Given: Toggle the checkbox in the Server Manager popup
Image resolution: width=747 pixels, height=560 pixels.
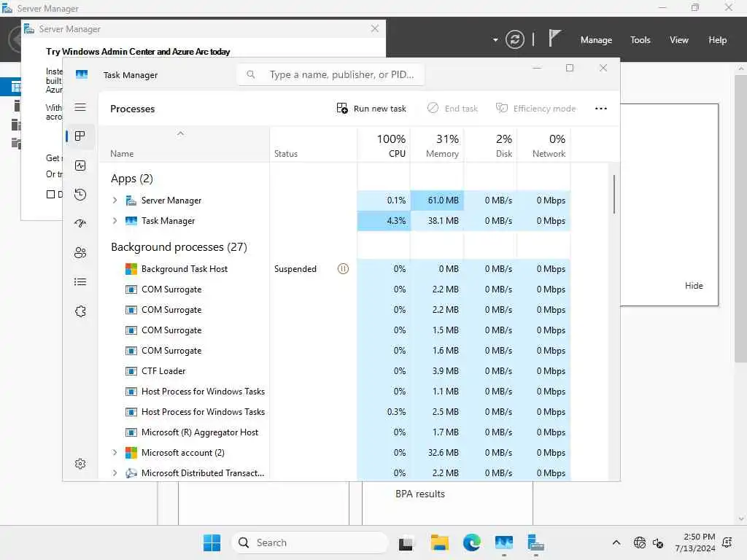Looking at the screenshot, I should pos(50,194).
